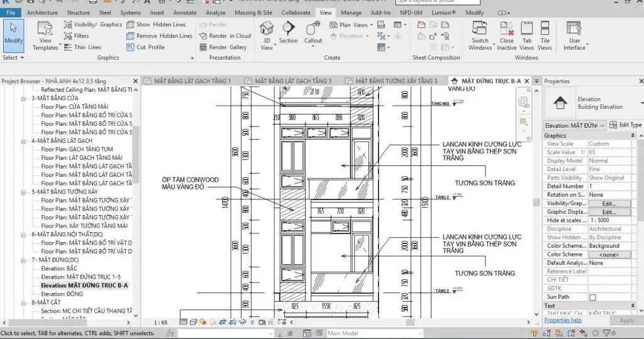Screen dimensions: 644x339
Task: Select the Modify tool
Action: (x=13, y=35)
